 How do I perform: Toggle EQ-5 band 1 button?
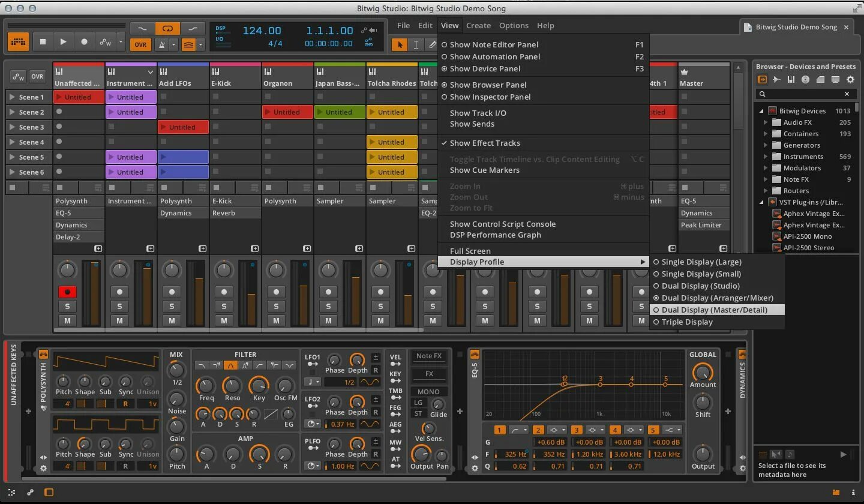coord(499,430)
